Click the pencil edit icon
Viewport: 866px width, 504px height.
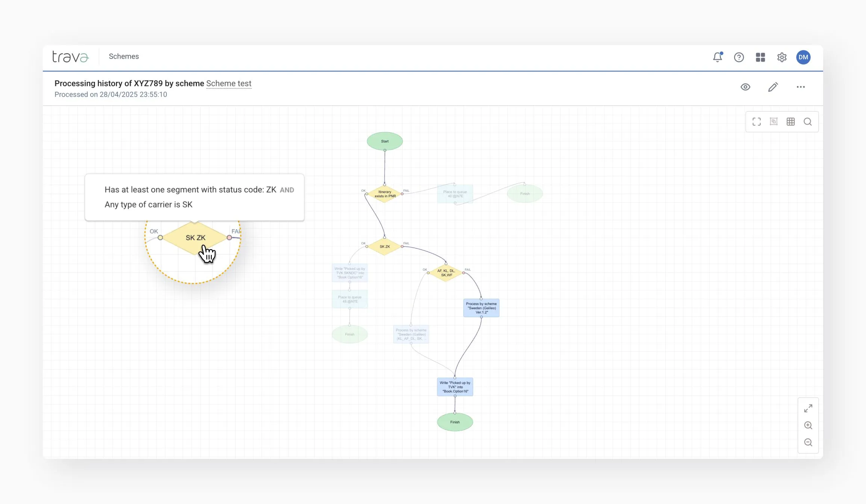pos(773,87)
